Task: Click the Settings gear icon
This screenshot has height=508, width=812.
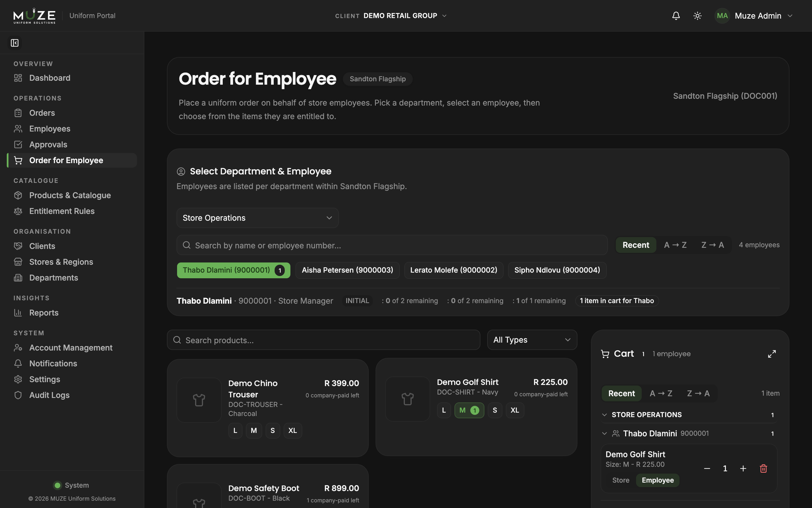Action: pyautogui.click(x=18, y=379)
